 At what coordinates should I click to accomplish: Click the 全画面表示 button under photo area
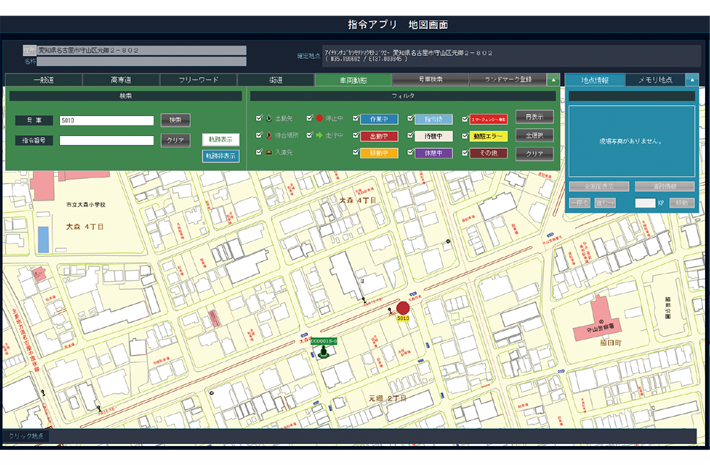click(599, 187)
